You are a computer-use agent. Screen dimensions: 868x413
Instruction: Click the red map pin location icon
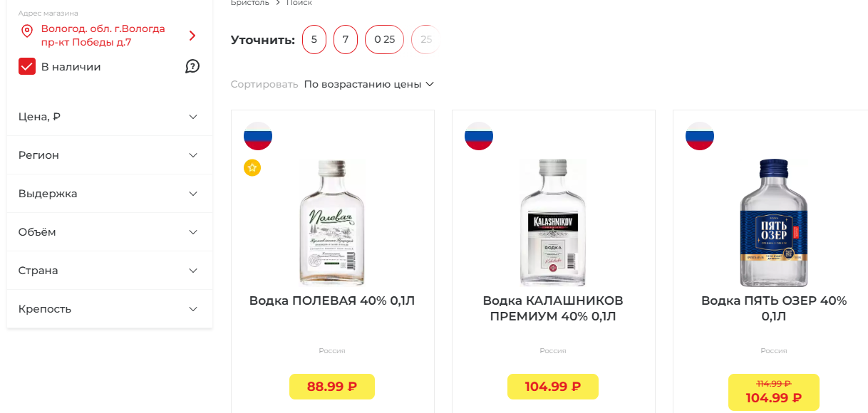point(27,31)
